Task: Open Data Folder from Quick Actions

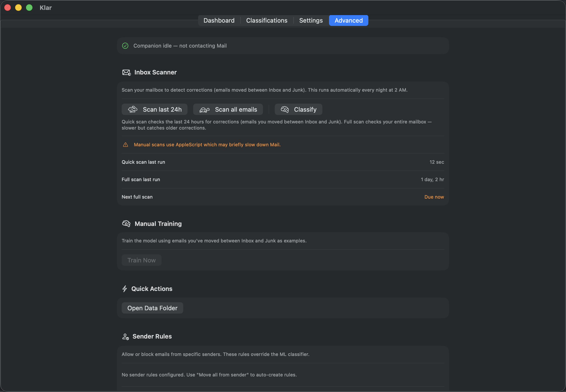Action: point(152,308)
